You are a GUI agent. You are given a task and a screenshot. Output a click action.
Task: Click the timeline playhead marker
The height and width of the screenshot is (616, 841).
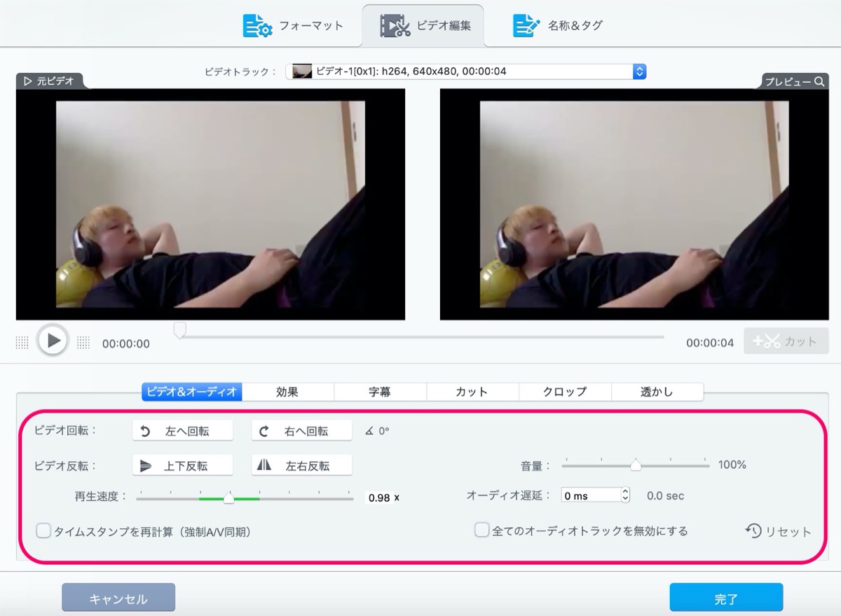[180, 330]
